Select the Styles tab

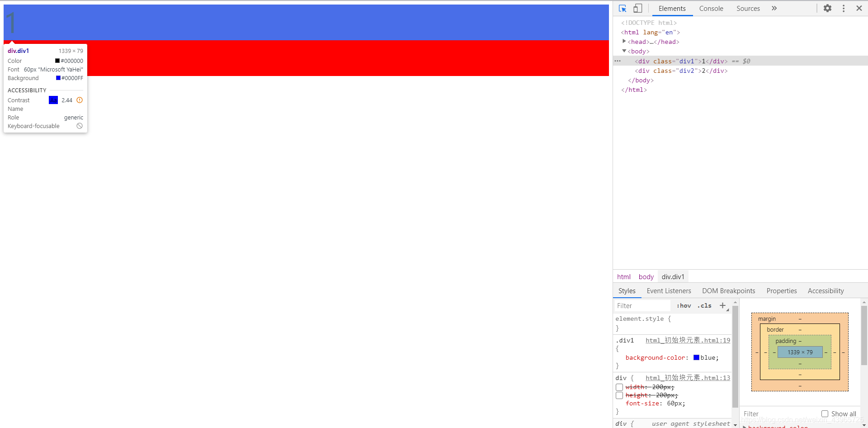coord(627,291)
